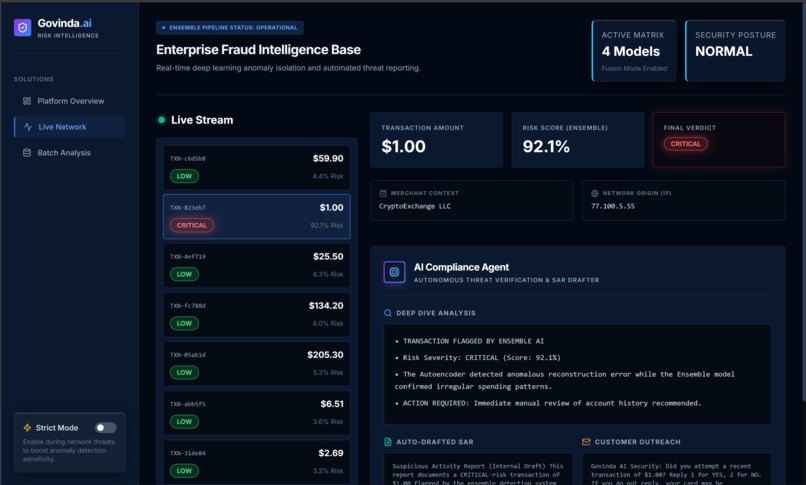Image resolution: width=806 pixels, height=485 pixels.
Task: Click the CRITICAL badge in Final Verdict card
Action: pyautogui.click(x=685, y=144)
